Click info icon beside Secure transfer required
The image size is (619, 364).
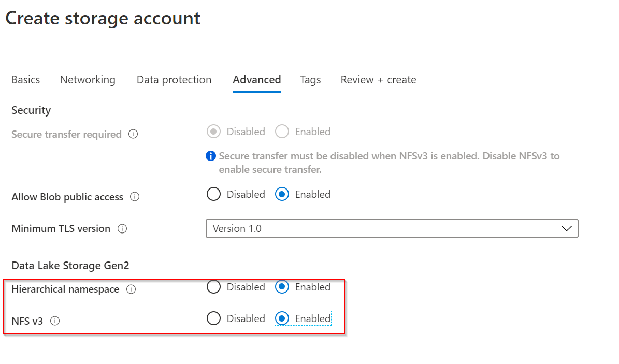pos(133,134)
